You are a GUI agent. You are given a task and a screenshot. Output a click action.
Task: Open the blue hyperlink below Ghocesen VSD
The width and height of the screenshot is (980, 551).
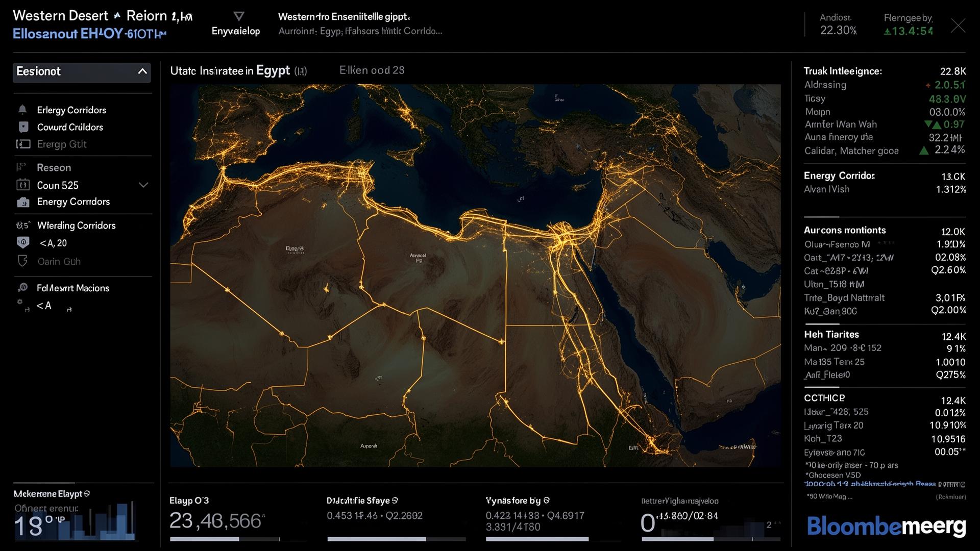click(870, 484)
